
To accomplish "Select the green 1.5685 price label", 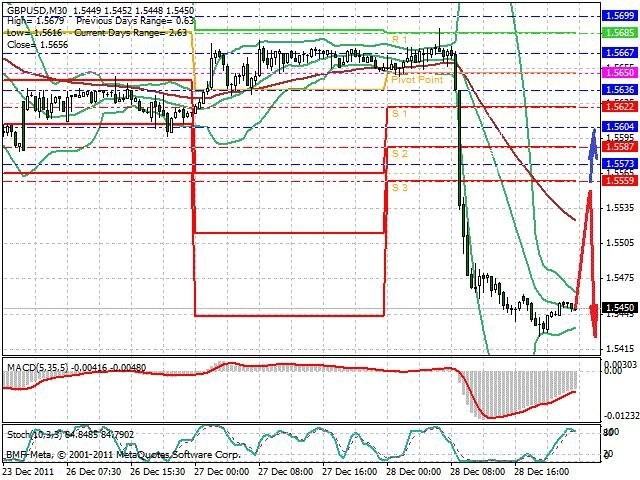I will point(620,32).
